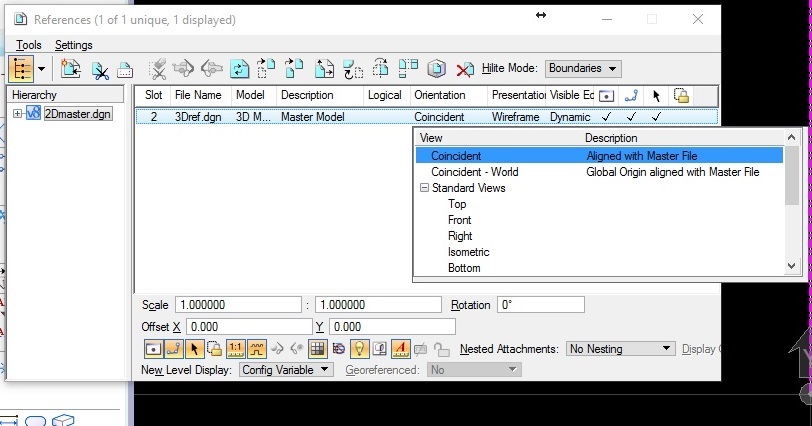The height and width of the screenshot is (426, 812).
Task: Click the Display column header icon
Action: [606, 96]
